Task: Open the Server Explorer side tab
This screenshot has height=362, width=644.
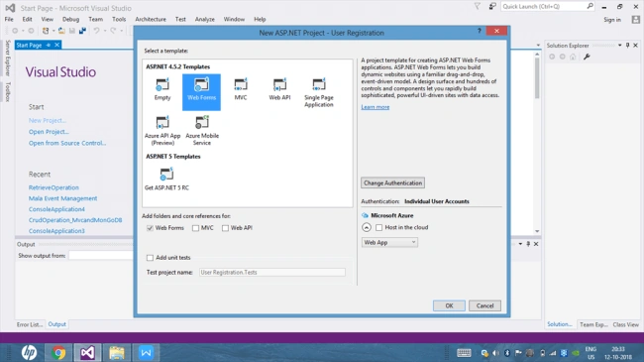Action: click(x=7, y=58)
